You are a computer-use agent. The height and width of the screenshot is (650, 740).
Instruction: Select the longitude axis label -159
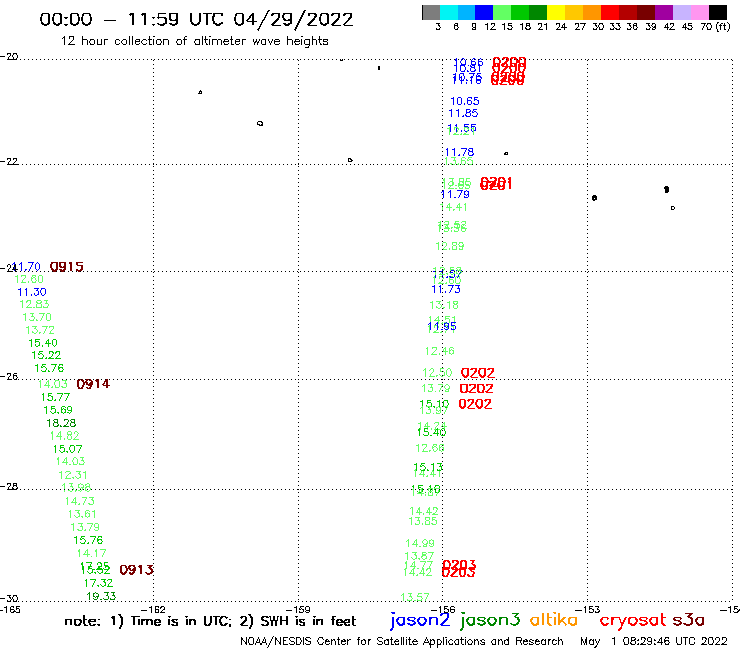click(x=298, y=610)
